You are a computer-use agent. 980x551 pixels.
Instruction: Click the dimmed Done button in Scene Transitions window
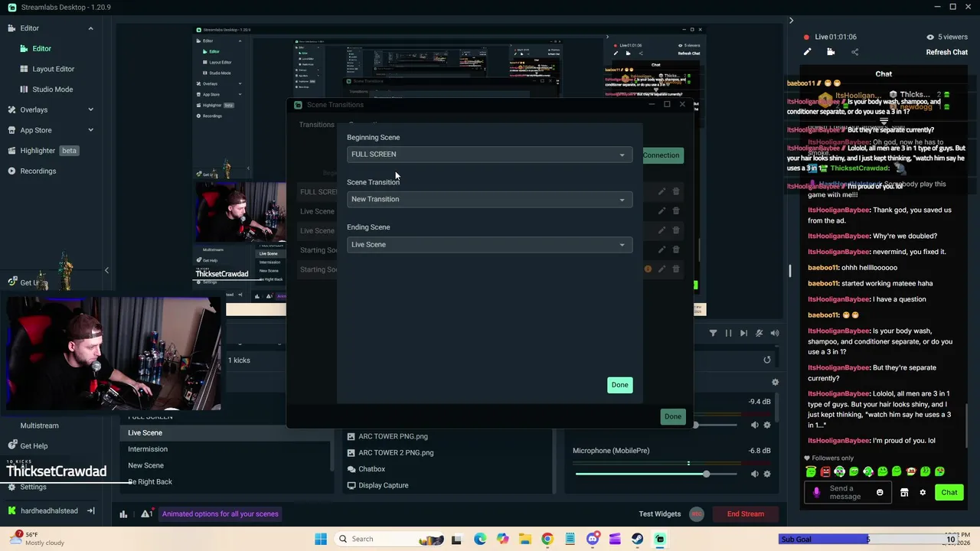[672, 416]
